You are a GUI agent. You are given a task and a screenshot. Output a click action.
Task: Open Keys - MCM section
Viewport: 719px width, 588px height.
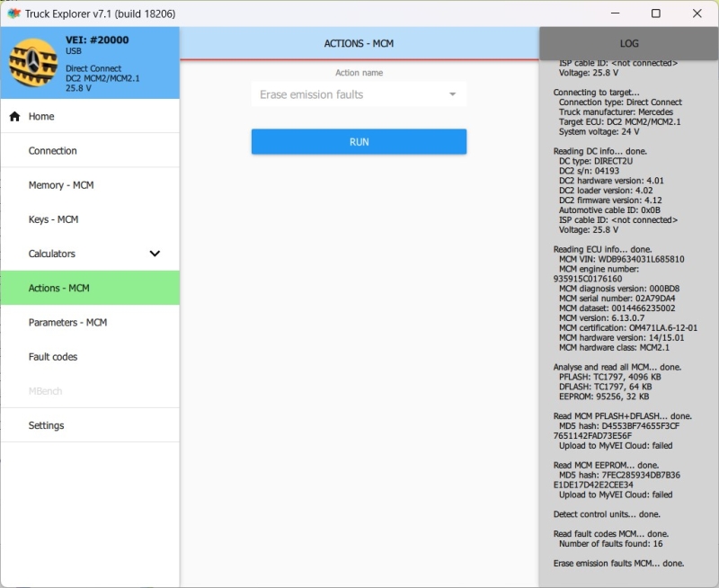[x=91, y=219]
